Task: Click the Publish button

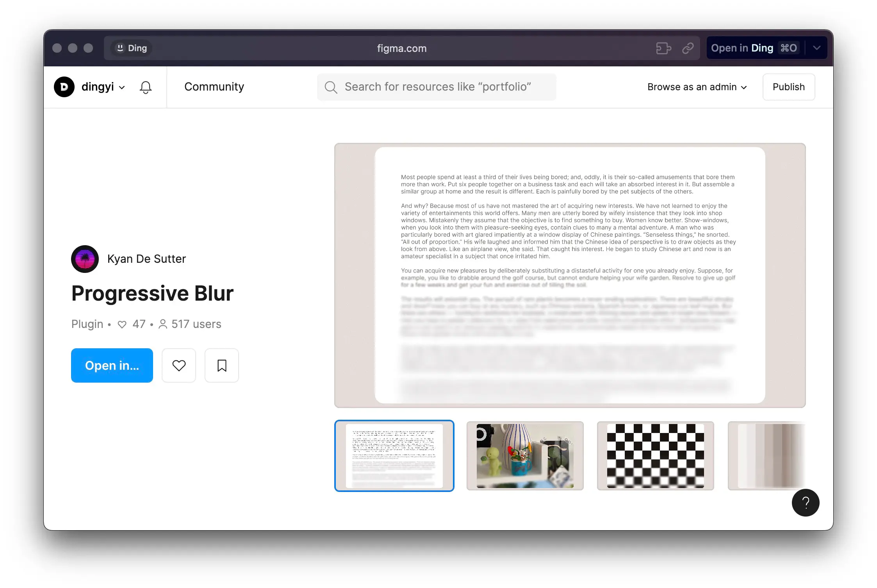Action: (x=788, y=87)
